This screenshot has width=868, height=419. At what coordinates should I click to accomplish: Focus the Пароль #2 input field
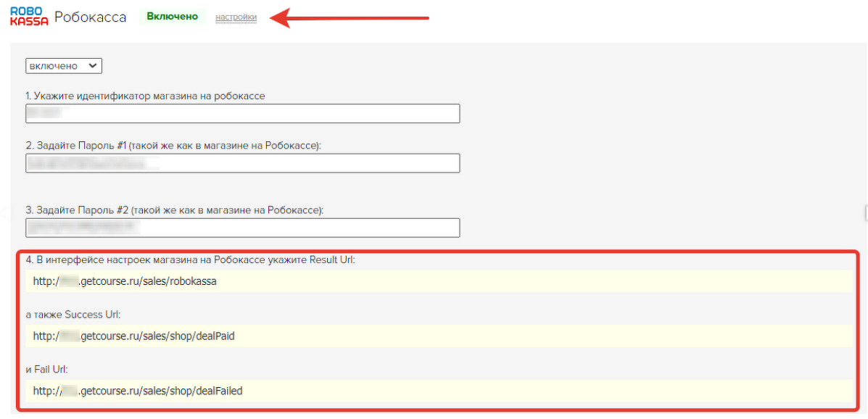(242, 228)
